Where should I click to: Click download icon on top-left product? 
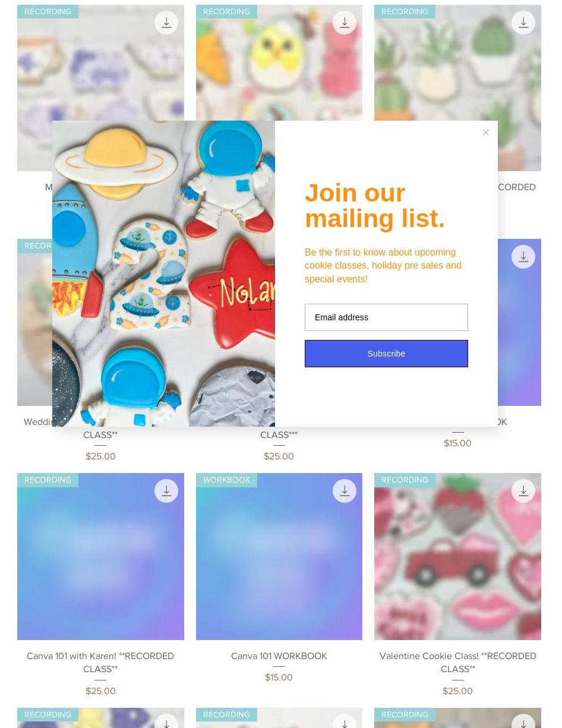click(x=166, y=23)
